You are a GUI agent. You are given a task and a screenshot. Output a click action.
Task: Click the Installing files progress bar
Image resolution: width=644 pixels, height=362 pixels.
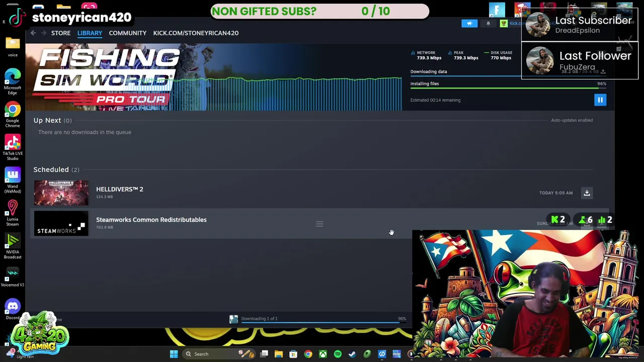coord(508,88)
